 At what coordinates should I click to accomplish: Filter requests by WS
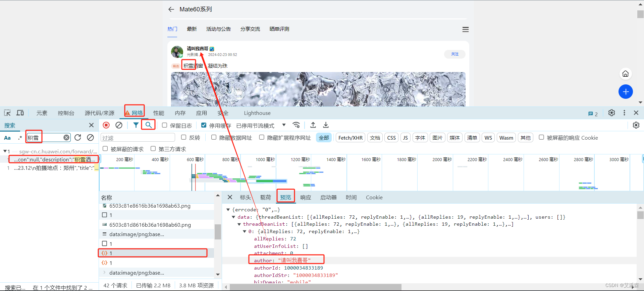488,138
